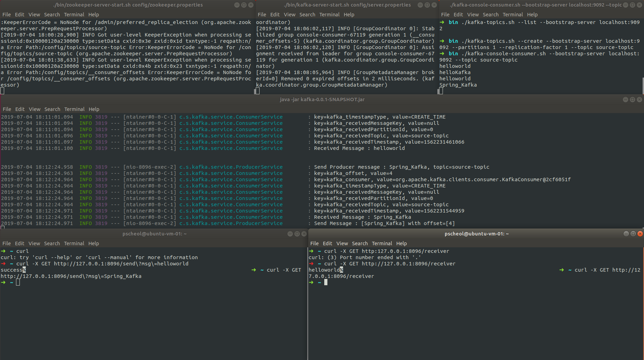Close the kafka-server-start terminal window
The width and height of the screenshot is (644, 360).
pyautogui.click(x=434, y=5)
